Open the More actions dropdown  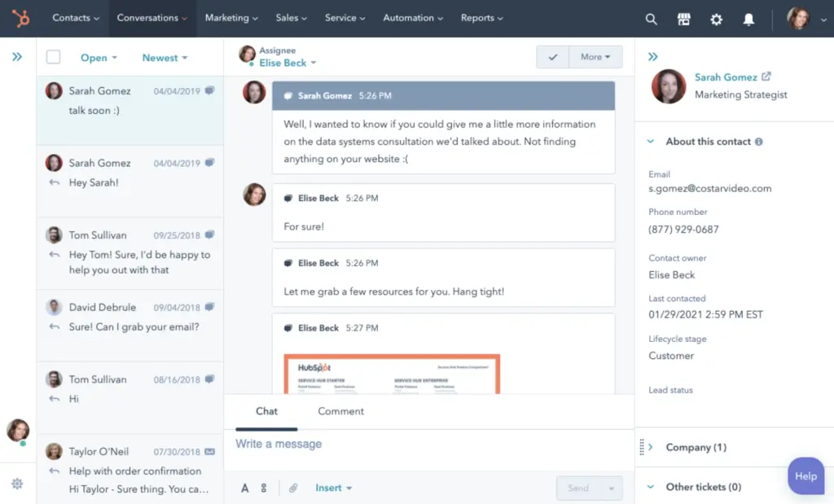[x=596, y=56]
